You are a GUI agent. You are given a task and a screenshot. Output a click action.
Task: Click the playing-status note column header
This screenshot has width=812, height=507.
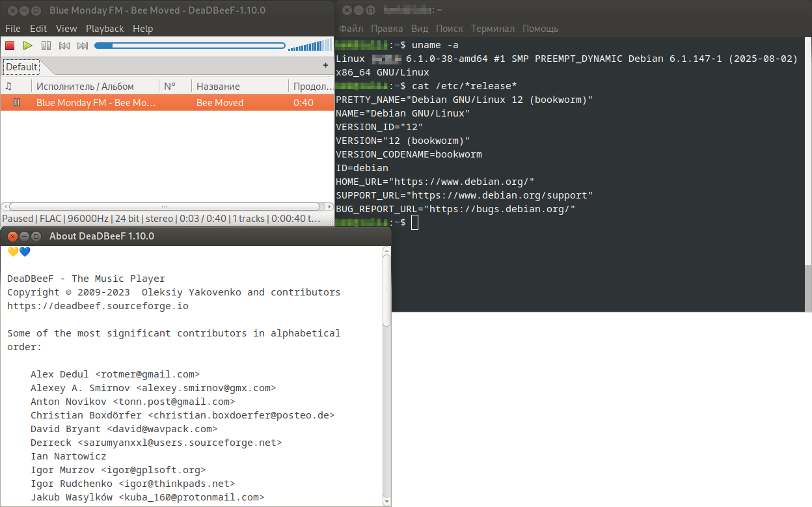click(16, 86)
